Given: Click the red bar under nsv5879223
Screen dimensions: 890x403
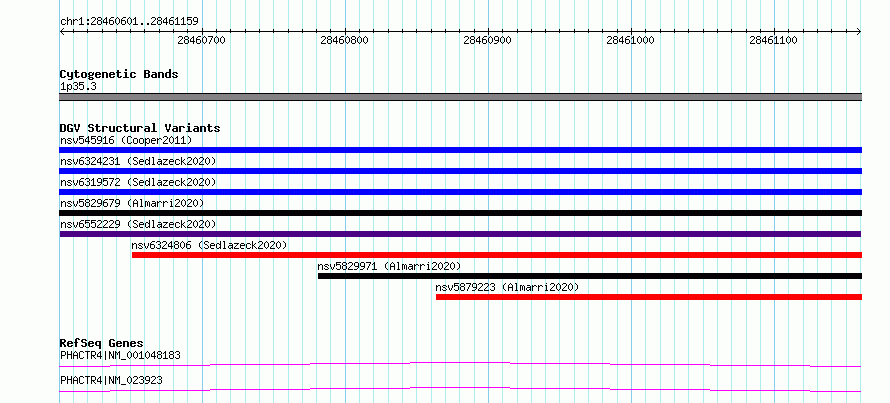Looking at the screenshot, I should click(x=649, y=297).
